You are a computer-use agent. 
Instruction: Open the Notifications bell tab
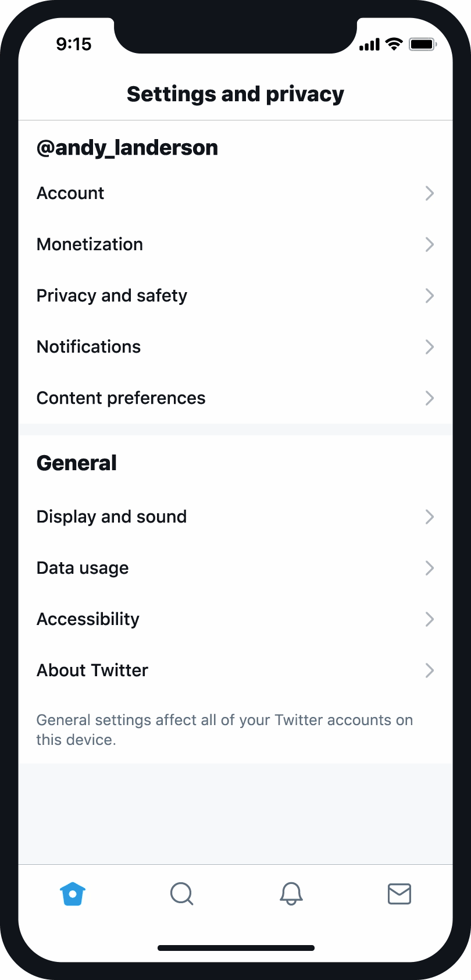pos(291,894)
